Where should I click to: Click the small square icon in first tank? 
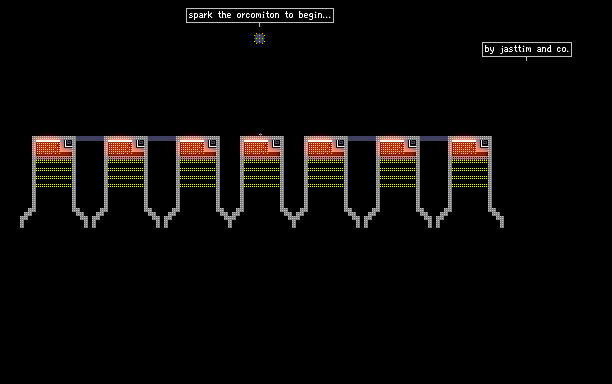tap(69, 143)
